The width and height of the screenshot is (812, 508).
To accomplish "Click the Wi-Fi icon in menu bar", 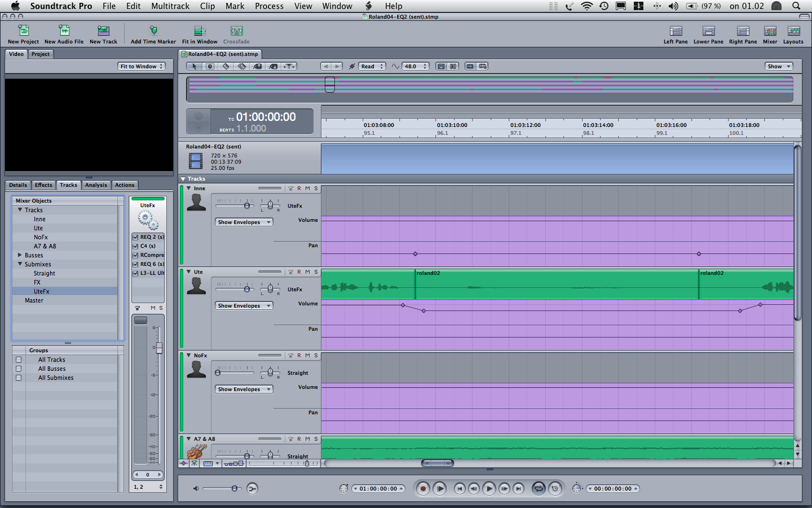I will [587, 6].
